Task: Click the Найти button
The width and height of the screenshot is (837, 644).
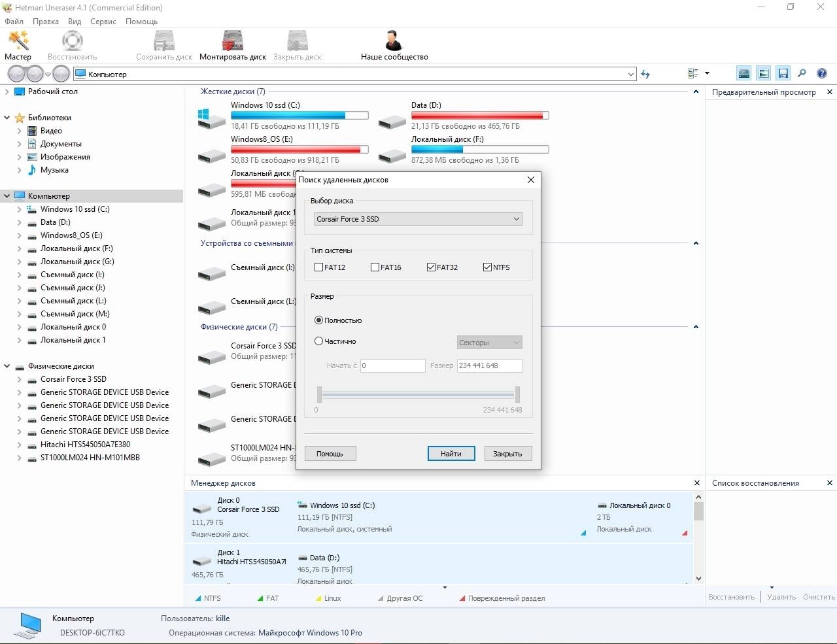Action: tap(451, 454)
